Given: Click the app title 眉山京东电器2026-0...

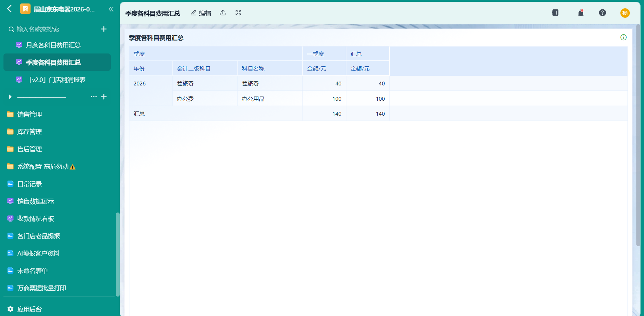Looking at the screenshot, I should coord(64,9).
